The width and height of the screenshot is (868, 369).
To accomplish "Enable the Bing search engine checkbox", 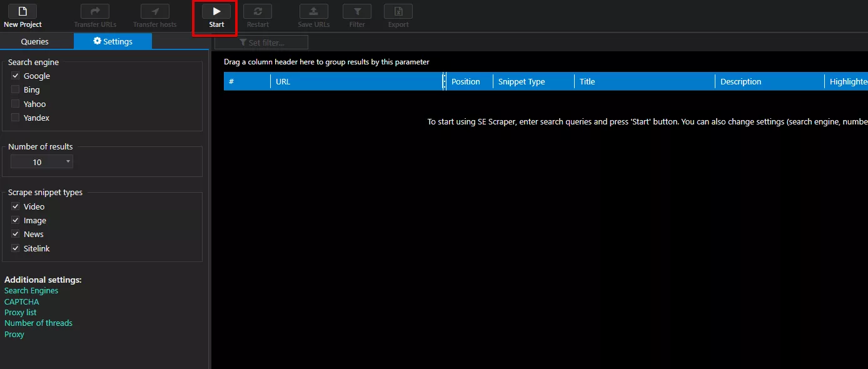I will (x=16, y=89).
